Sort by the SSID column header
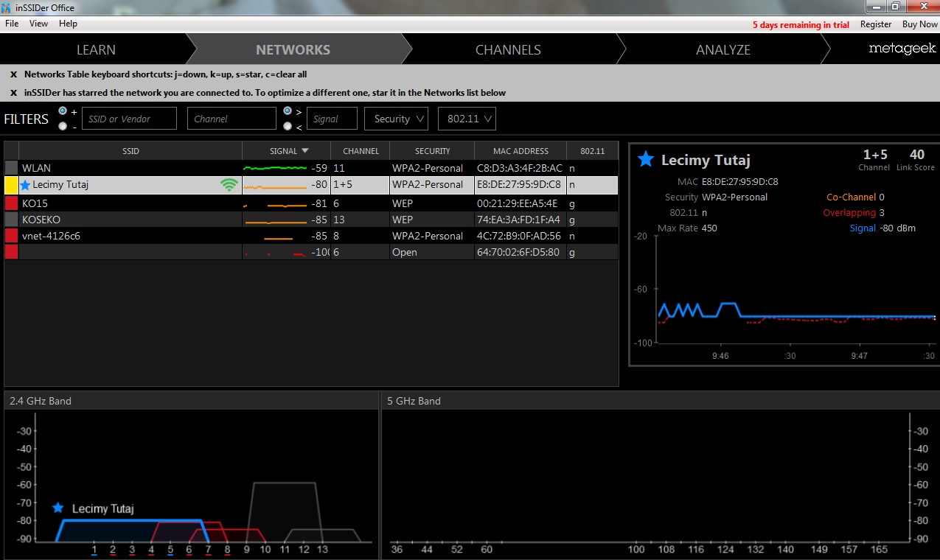Screen dimensions: 940x560 [x=130, y=150]
